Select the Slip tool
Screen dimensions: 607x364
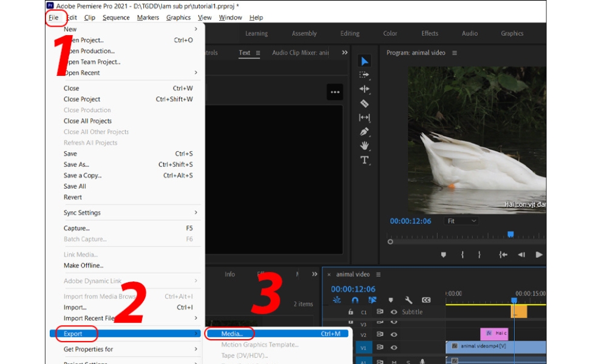(364, 118)
